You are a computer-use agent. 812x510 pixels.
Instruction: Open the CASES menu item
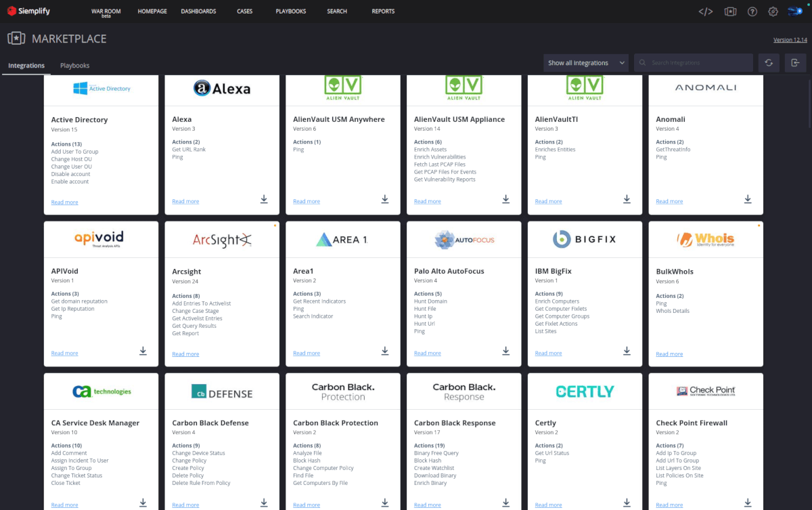(x=246, y=12)
